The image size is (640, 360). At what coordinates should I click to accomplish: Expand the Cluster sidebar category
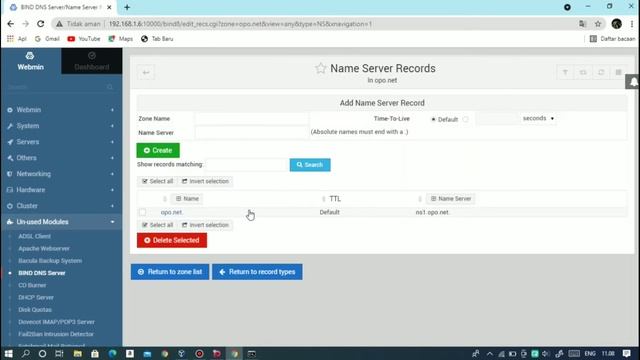click(x=61, y=206)
